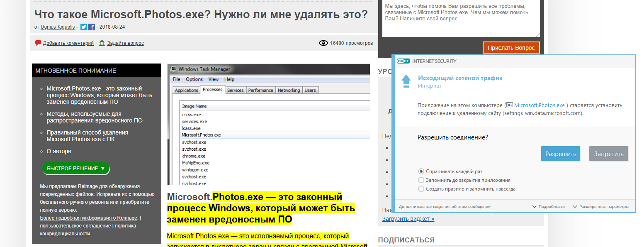644x247 pixels.
Task: Click the Microsoft.Photos.exe link in ESET dialog
Action: coord(539,105)
